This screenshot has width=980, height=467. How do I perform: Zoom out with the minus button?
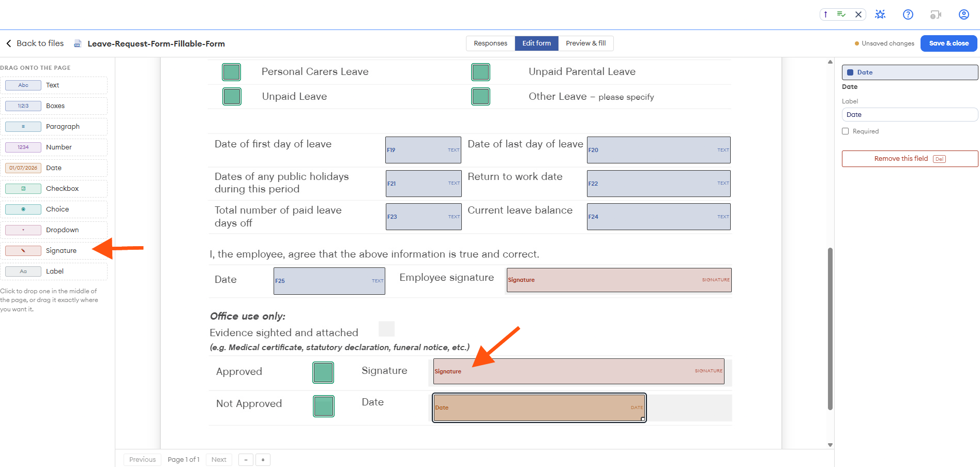(x=246, y=460)
